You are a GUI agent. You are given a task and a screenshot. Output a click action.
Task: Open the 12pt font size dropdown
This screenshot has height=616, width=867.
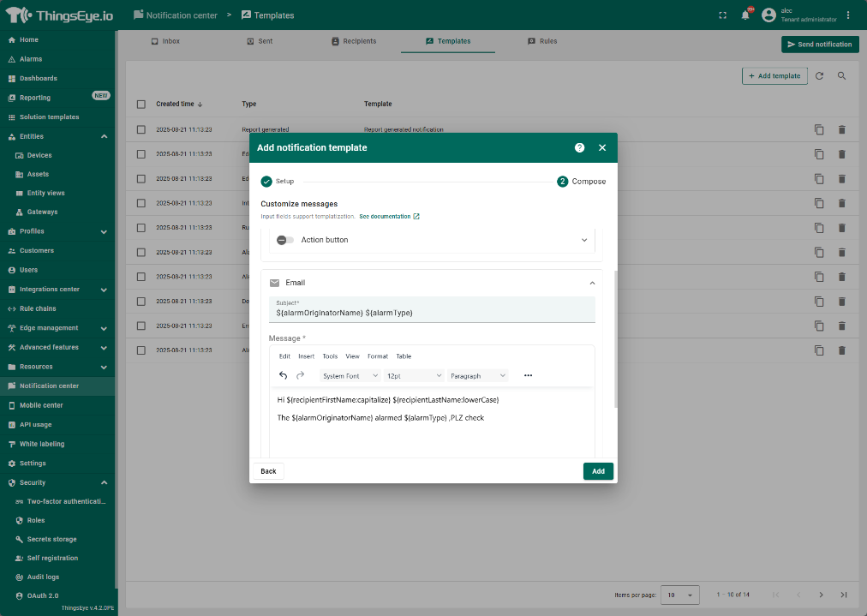[414, 376]
